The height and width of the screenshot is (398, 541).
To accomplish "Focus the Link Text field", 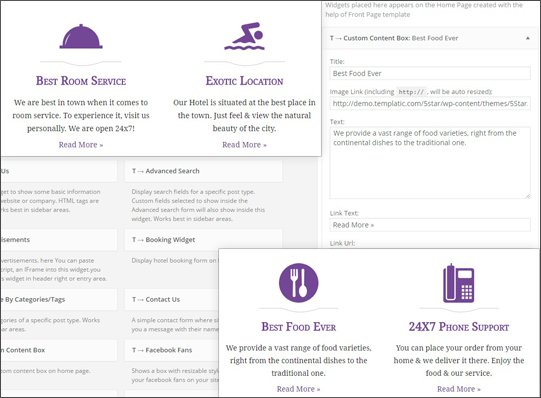I will tap(430, 225).
